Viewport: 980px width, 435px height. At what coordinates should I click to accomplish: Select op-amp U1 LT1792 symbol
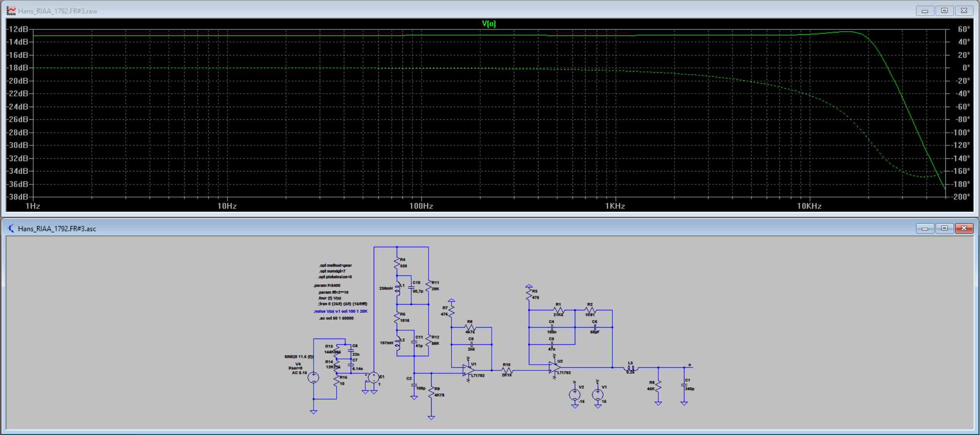(468, 370)
